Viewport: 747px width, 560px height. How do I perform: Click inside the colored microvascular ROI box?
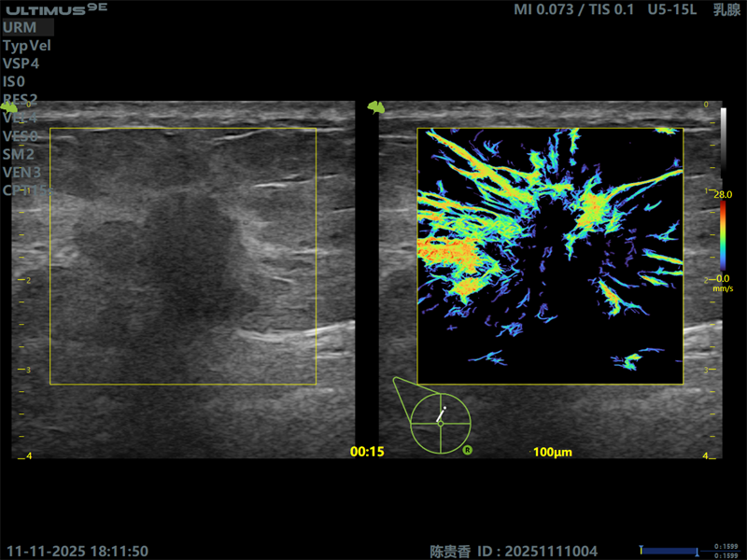(x=550, y=256)
